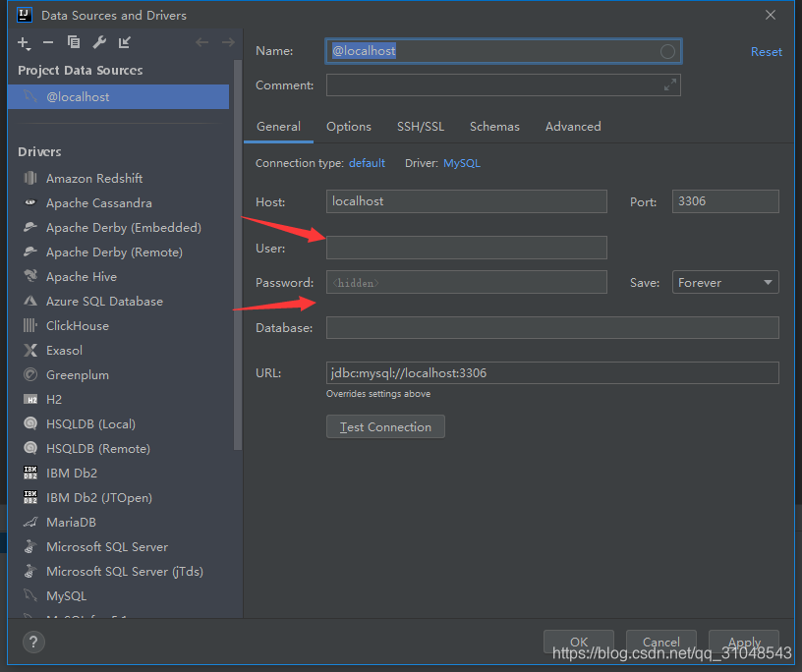Go back with left arrow icon

pos(202,42)
